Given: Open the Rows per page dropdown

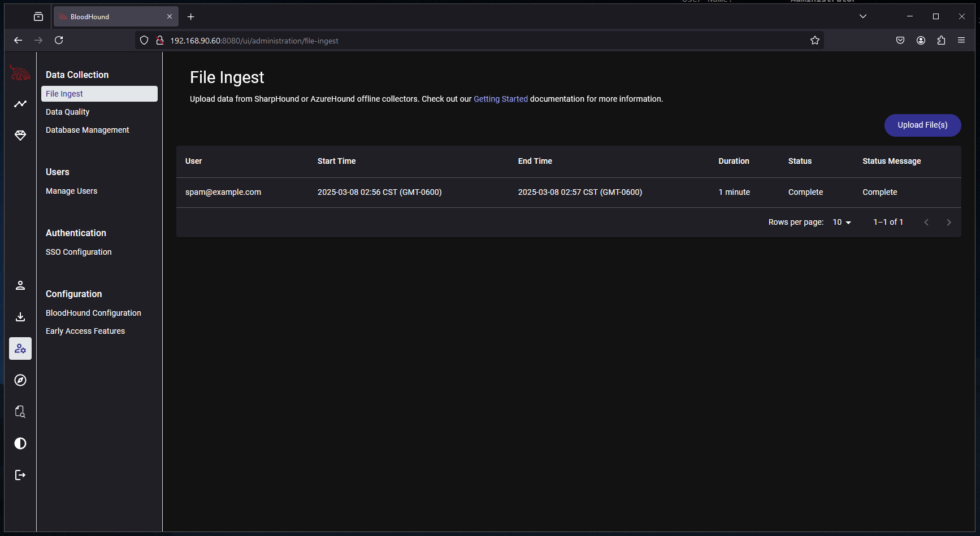Looking at the screenshot, I should click(842, 223).
